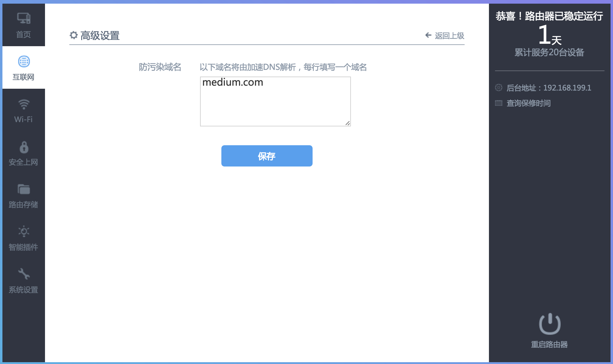Click the warranty query calendar icon
Screen dimensions: 613x364
[499, 103]
